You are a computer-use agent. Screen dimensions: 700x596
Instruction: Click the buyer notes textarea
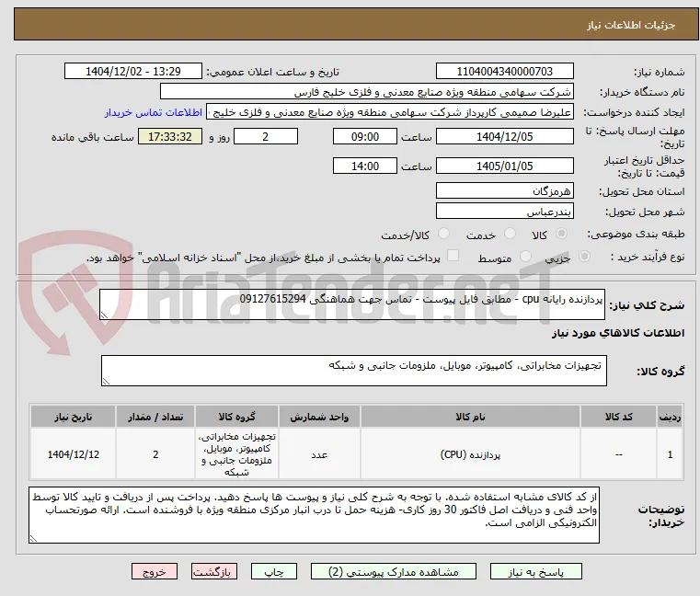(314, 515)
